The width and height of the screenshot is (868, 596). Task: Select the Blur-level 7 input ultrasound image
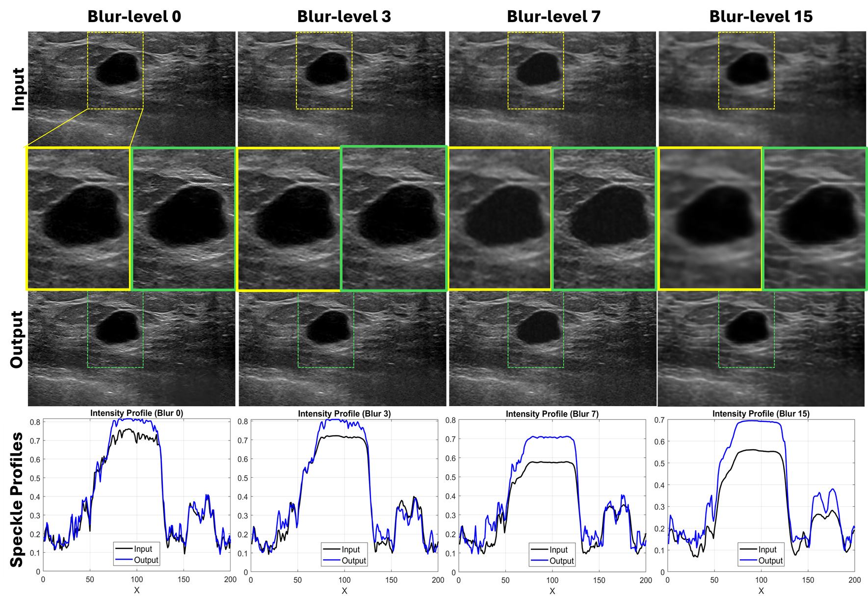click(552, 89)
